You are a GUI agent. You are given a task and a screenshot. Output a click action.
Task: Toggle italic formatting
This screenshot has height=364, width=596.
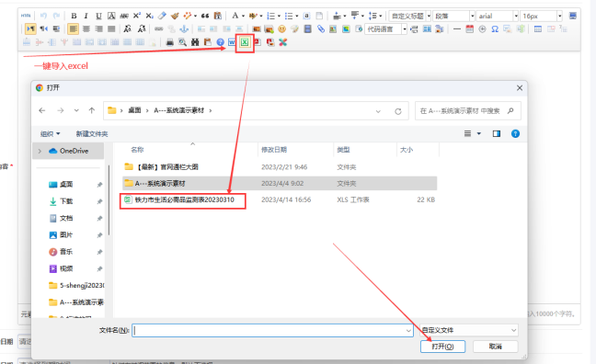pyautogui.click(x=86, y=16)
